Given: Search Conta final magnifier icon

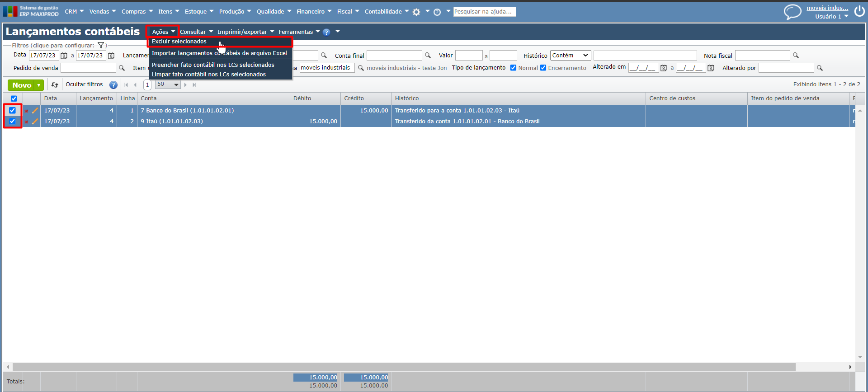Looking at the screenshot, I should coord(428,56).
